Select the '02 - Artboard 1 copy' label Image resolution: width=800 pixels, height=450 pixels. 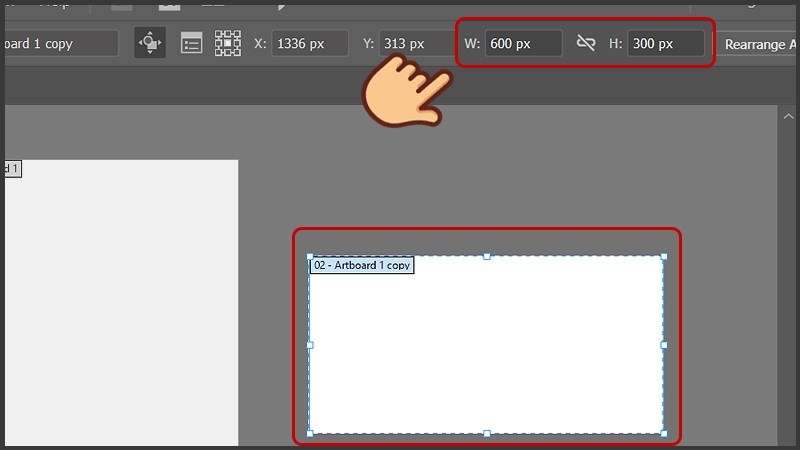(361, 266)
